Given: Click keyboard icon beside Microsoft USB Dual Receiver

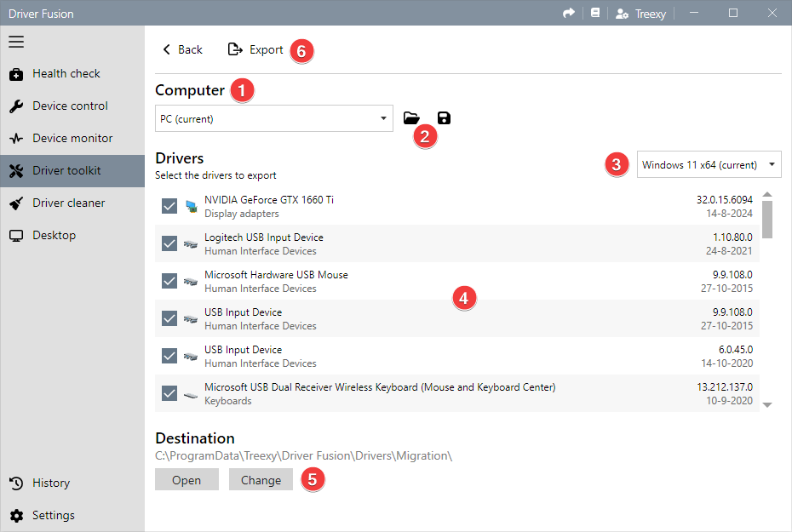Looking at the screenshot, I should (191, 394).
